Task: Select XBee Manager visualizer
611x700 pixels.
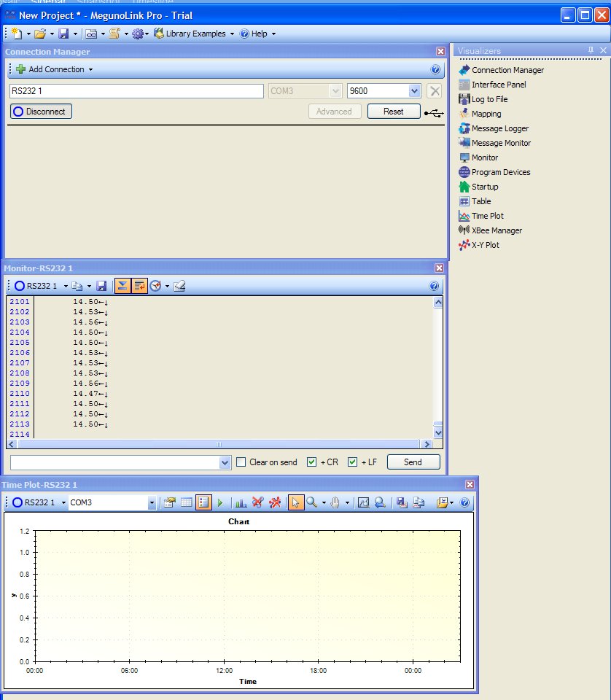Action: tap(491, 230)
